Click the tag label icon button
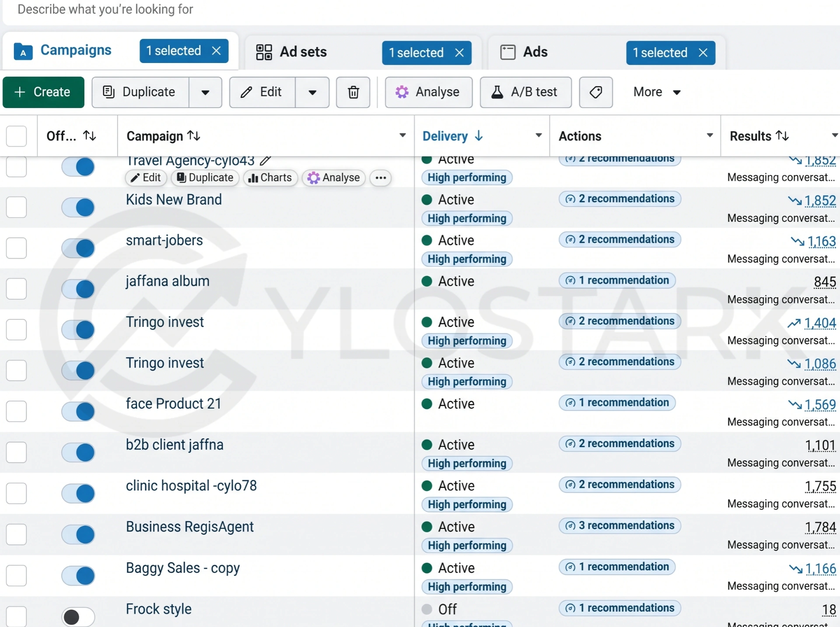 click(x=595, y=92)
